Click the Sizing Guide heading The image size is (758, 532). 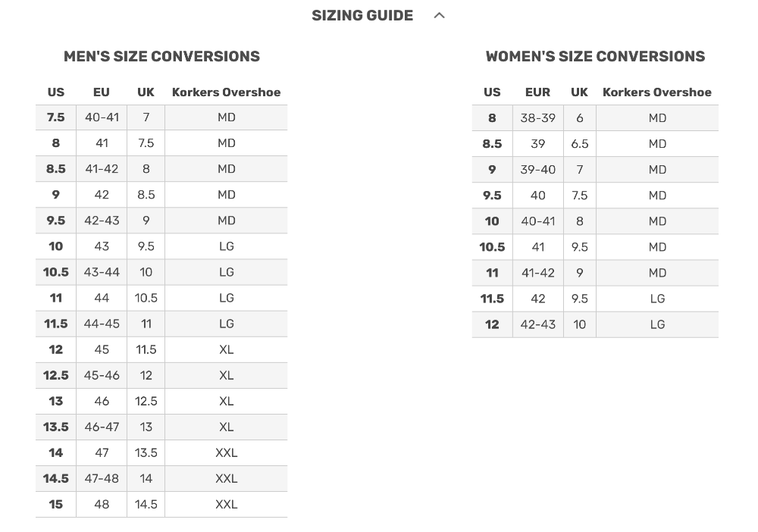[x=362, y=16]
